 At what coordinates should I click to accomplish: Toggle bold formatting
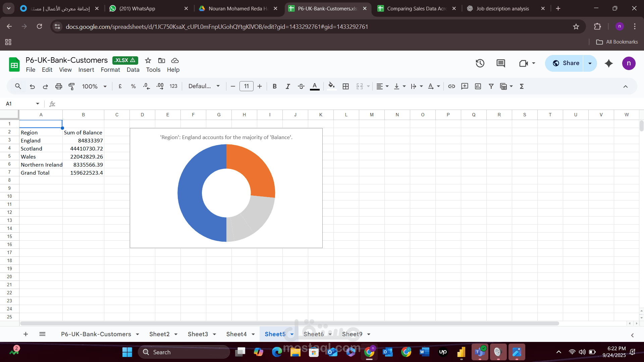click(x=275, y=86)
